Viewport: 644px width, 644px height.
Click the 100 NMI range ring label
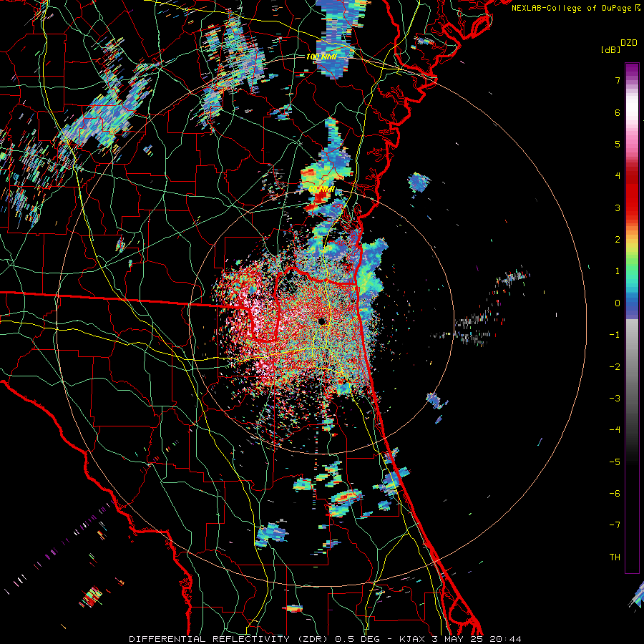321,57
